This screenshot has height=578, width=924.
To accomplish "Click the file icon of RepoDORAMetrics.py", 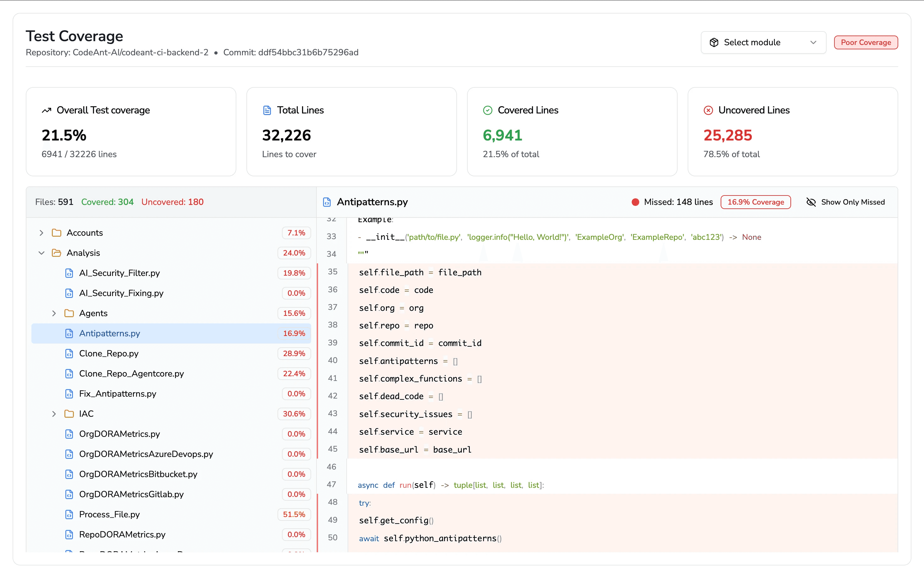I will pos(69,534).
